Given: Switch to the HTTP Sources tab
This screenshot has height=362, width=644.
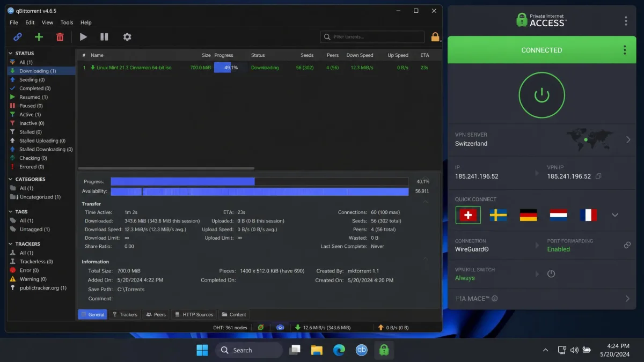Looking at the screenshot, I should point(194,314).
